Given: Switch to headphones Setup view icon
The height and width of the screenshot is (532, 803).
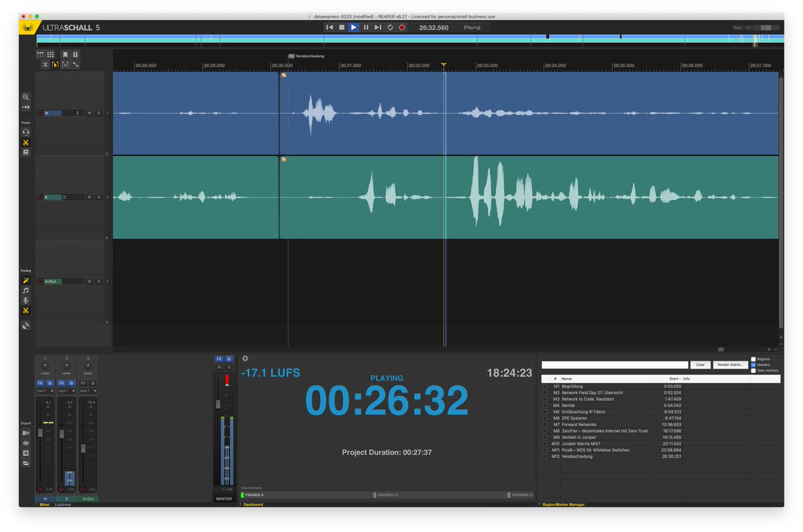Looking at the screenshot, I should point(25,132).
